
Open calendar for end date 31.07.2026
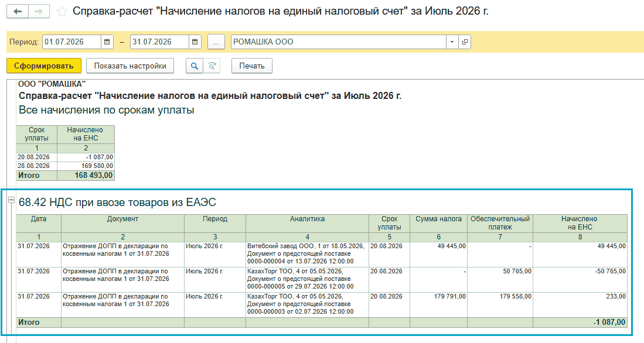coord(195,42)
